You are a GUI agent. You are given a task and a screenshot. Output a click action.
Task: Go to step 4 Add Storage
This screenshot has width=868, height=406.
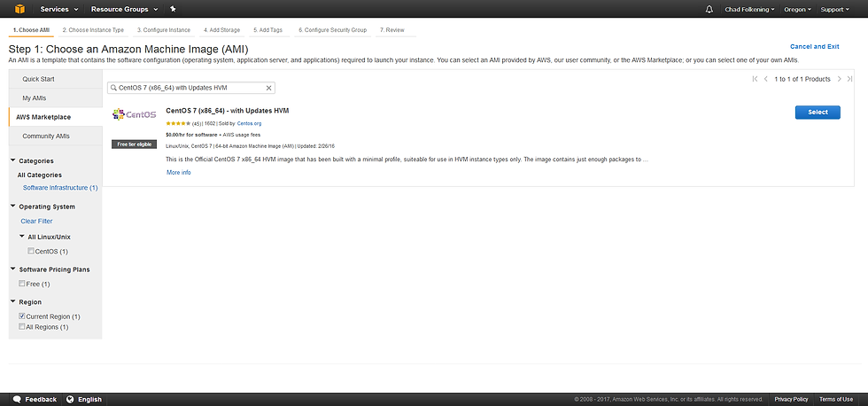pos(221,30)
